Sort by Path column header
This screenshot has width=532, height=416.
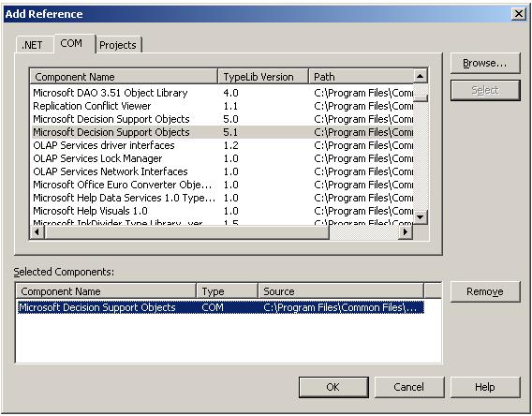click(x=362, y=77)
